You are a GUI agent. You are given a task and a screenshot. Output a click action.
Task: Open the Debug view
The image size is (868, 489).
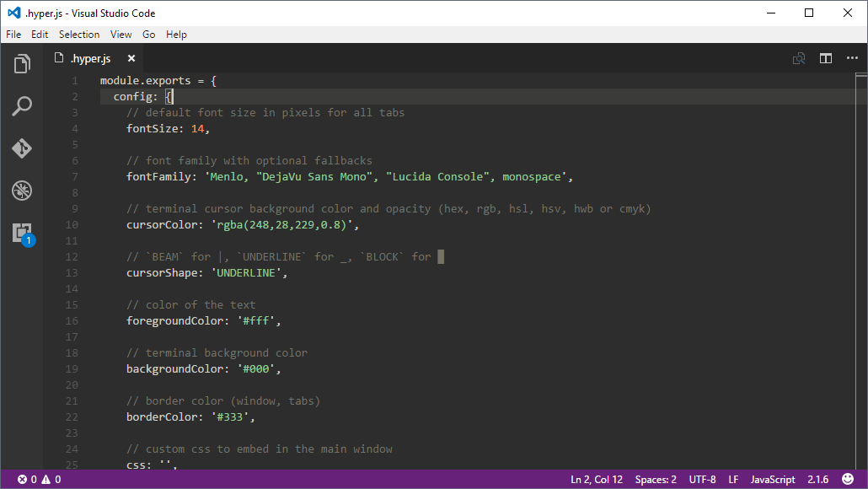click(x=21, y=191)
